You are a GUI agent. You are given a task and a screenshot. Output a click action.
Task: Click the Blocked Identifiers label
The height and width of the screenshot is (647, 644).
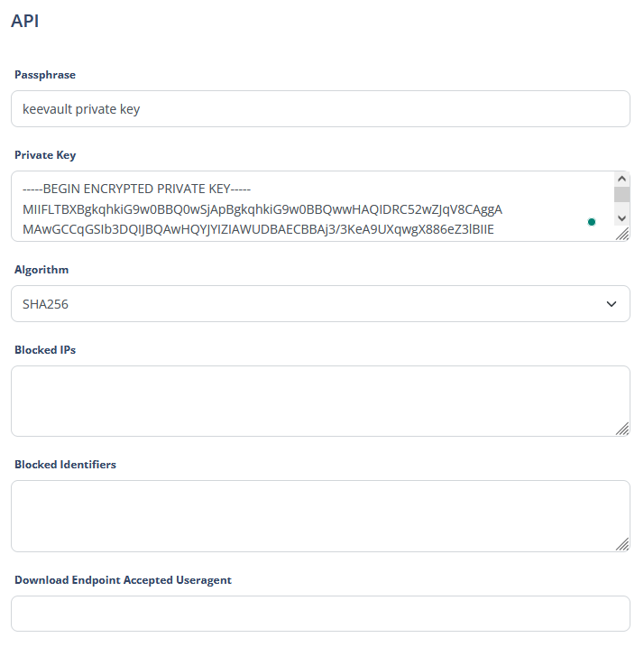click(65, 465)
